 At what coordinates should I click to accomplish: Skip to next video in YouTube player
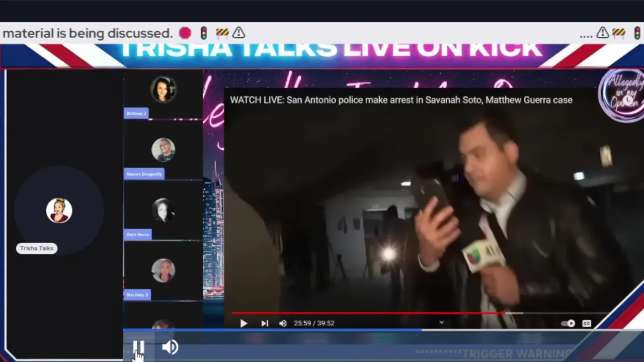[265, 323]
